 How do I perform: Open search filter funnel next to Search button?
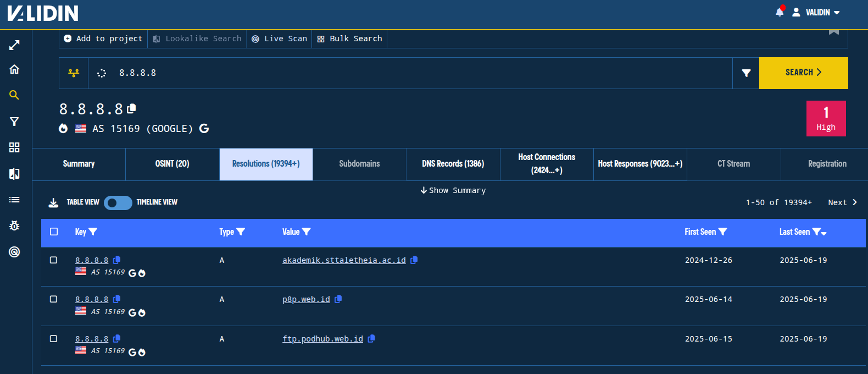746,73
